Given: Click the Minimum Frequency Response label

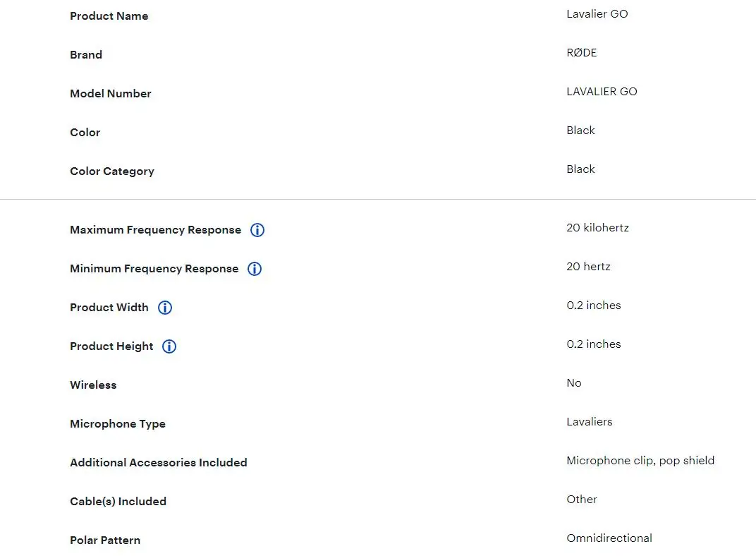Looking at the screenshot, I should (x=154, y=269).
